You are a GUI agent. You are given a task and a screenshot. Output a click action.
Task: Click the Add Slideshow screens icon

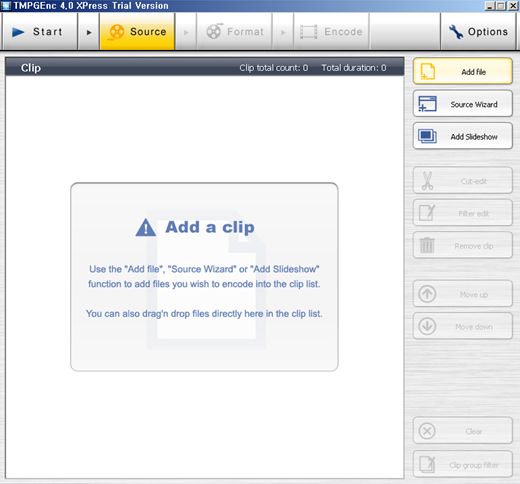[428, 136]
